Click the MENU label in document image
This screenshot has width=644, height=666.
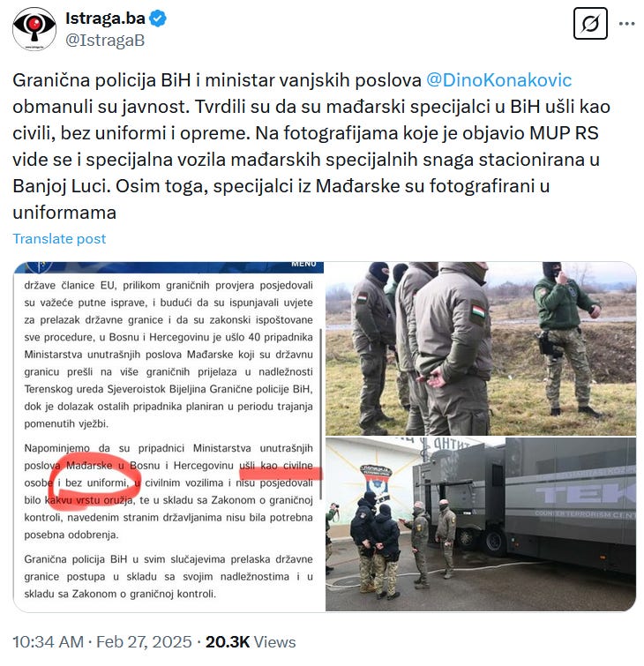(x=303, y=264)
